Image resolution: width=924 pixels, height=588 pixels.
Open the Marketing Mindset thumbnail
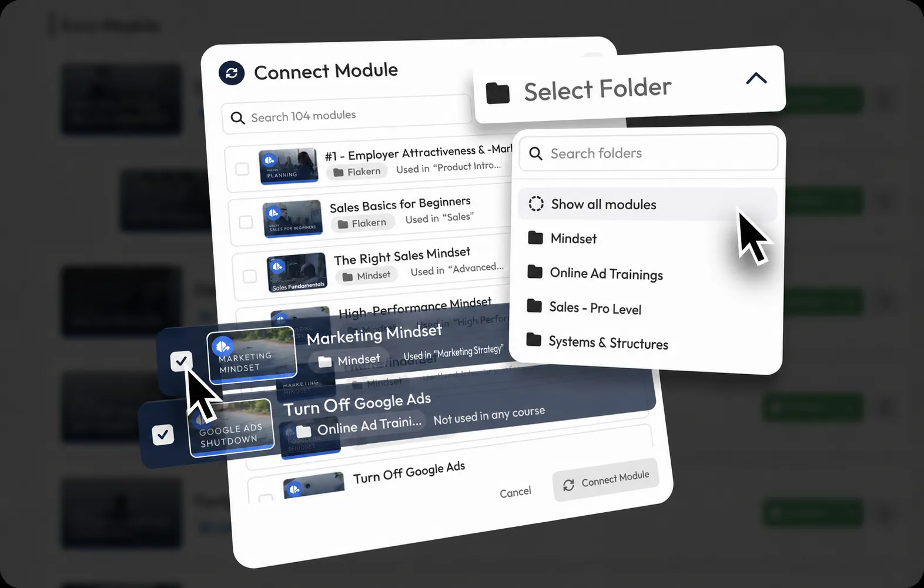(x=252, y=355)
